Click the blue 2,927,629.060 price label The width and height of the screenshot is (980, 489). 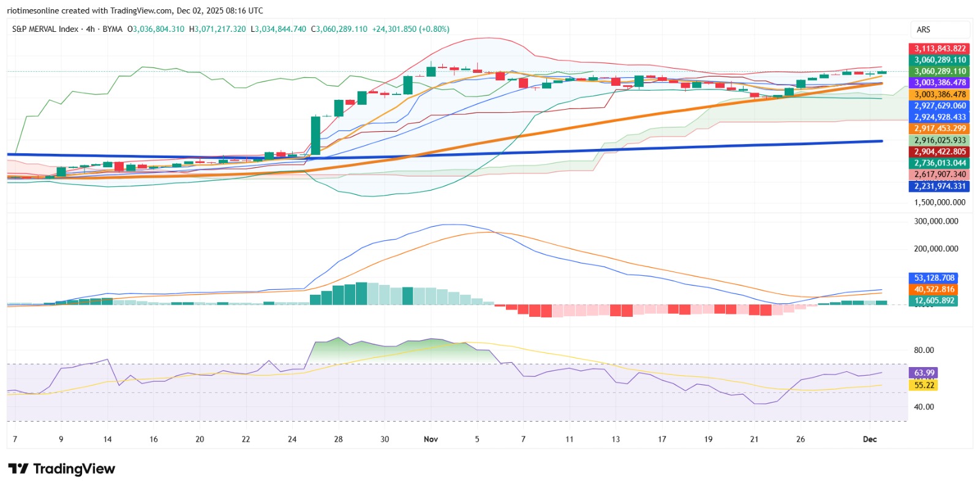point(939,106)
